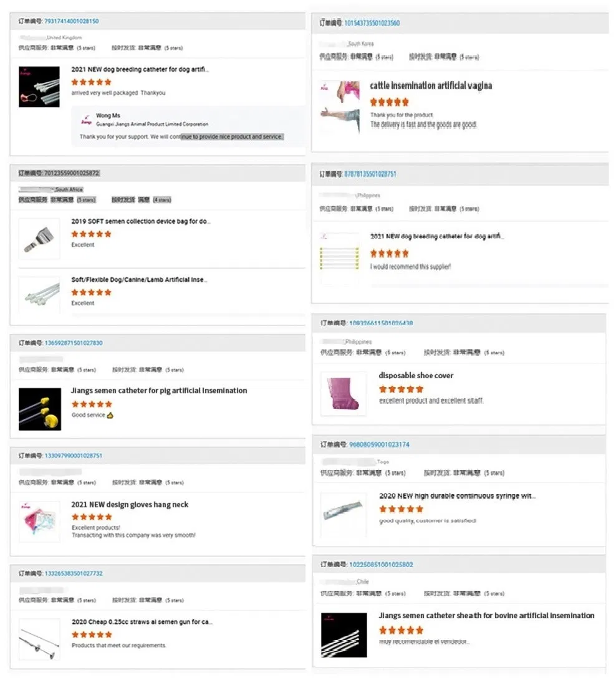Open the disposable shoe cover product title

pos(416,376)
